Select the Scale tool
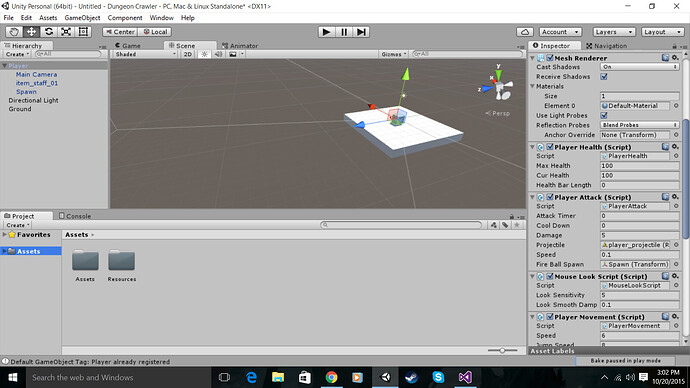This screenshot has width=690, height=388. click(x=66, y=32)
